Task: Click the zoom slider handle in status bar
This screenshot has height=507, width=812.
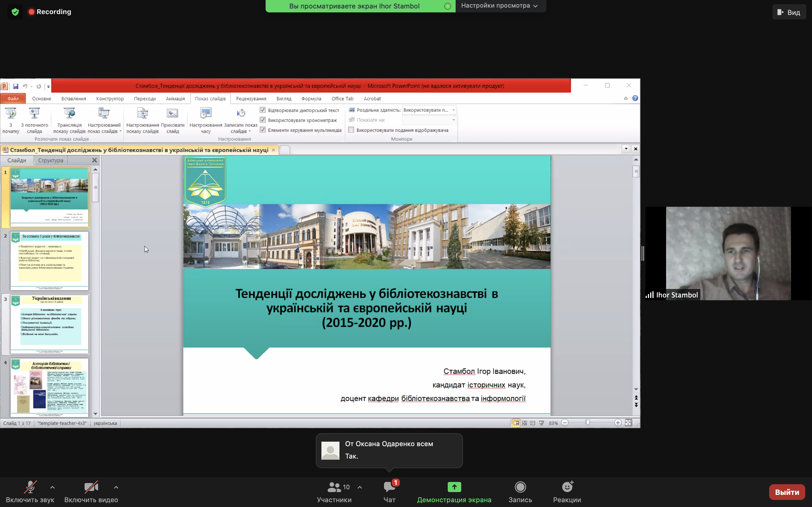Action: (588, 423)
